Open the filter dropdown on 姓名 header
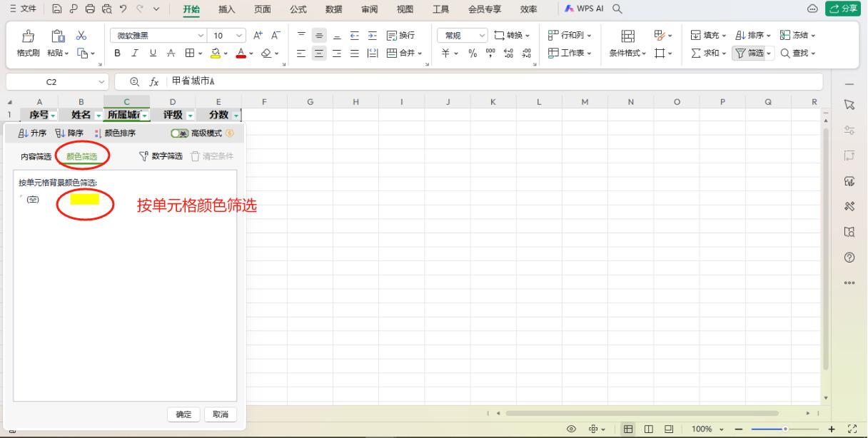Image resolution: width=868 pixels, height=438 pixels. click(99, 115)
